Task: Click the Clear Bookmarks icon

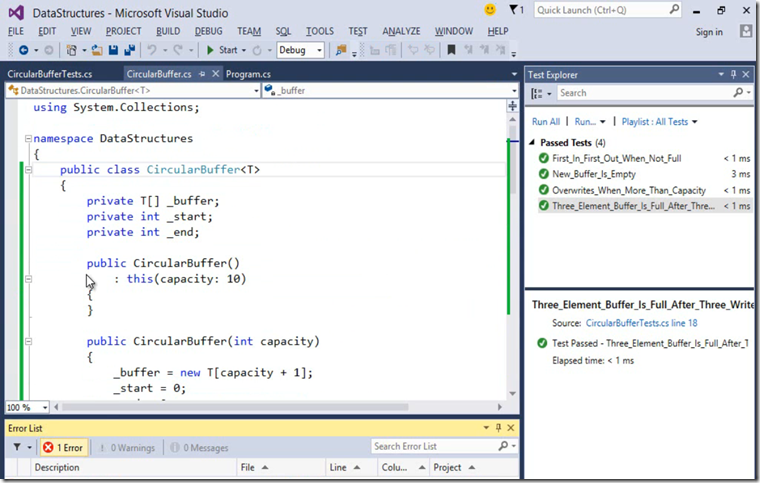Action: tap(500, 50)
